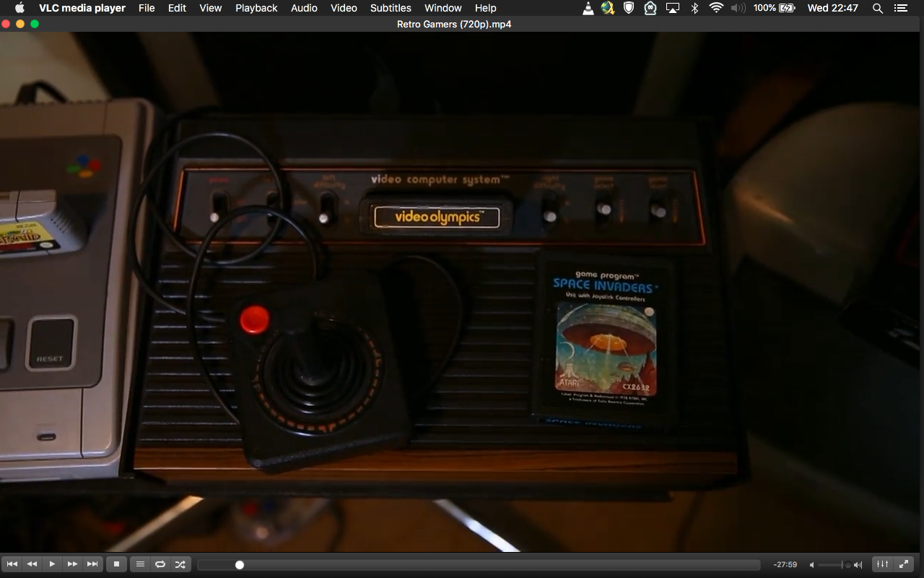
Task: Click the globe status icon in the menu bar
Action: pyautogui.click(x=608, y=8)
